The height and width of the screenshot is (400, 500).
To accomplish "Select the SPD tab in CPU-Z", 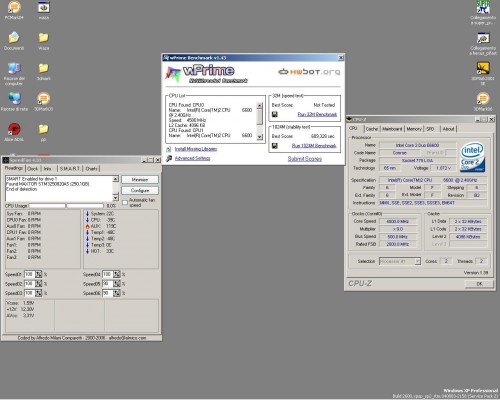I will (430, 129).
